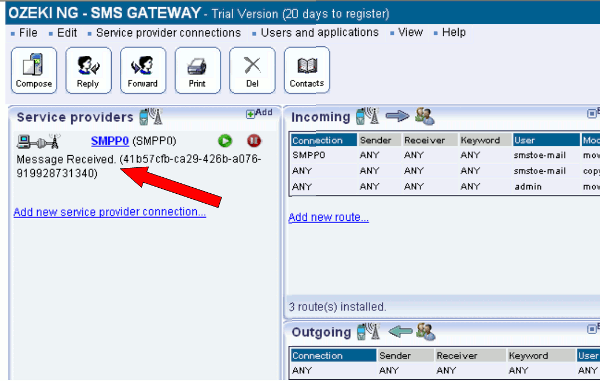
Task: Start the SMPP0 connection with green play icon
Action: point(225,141)
